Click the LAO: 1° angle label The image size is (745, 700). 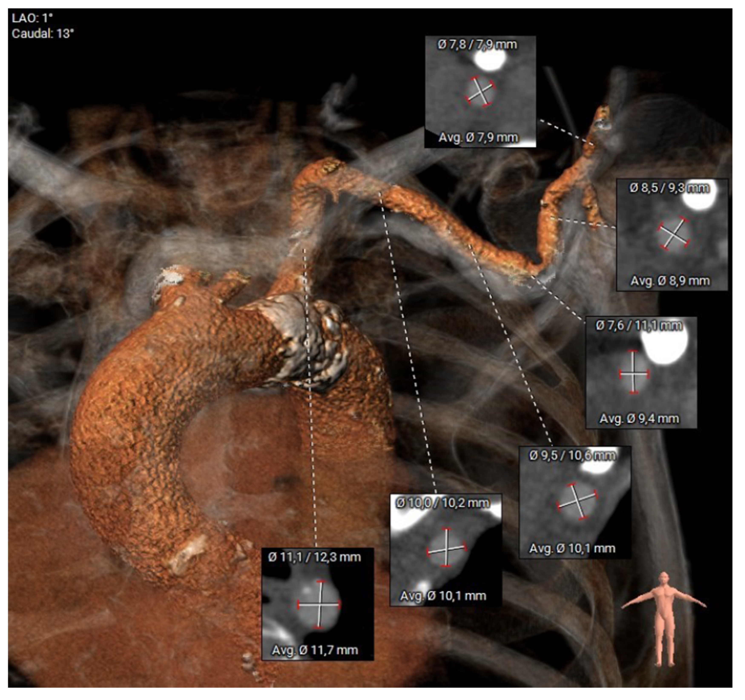point(32,18)
